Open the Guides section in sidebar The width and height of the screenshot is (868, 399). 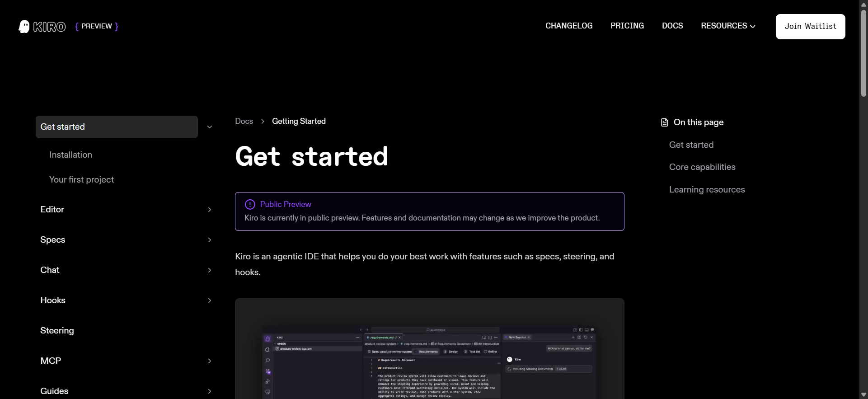click(x=54, y=391)
